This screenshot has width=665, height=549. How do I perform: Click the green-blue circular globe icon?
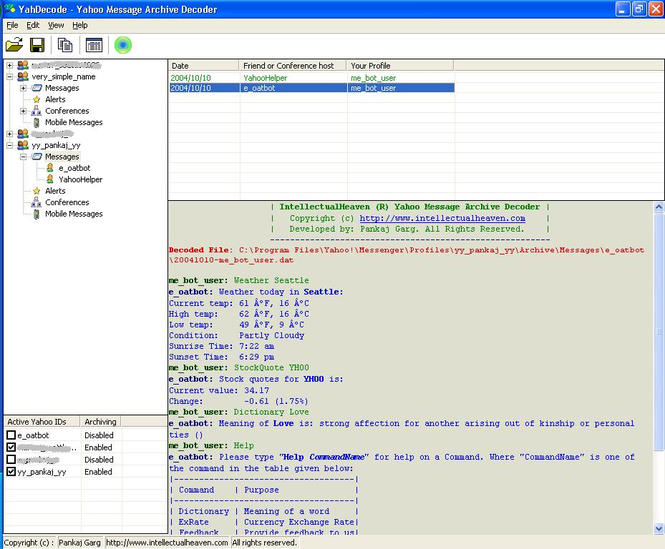[123, 45]
